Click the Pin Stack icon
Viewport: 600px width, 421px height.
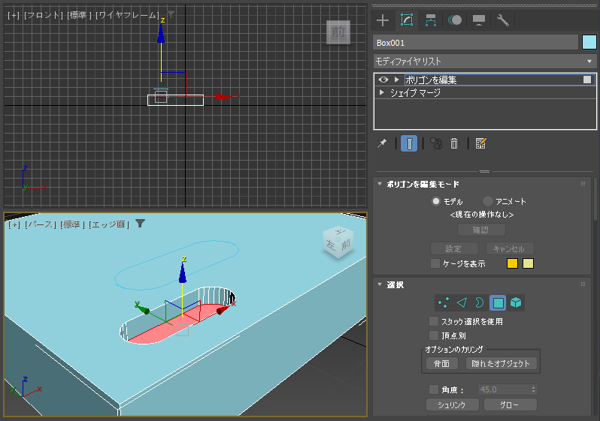coord(382,144)
